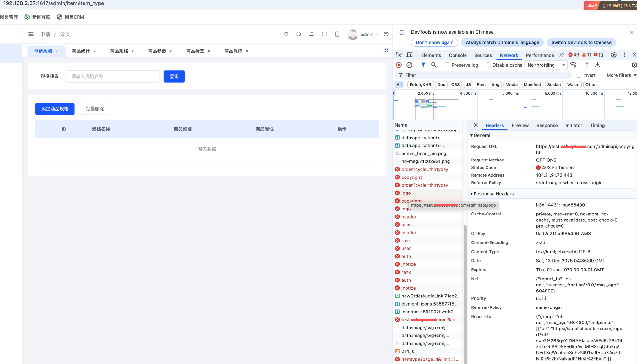Image resolution: width=637 pixels, height=364 pixels.
Task: Enable the Preserve log checkbox
Action: click(x=447, y=65)
